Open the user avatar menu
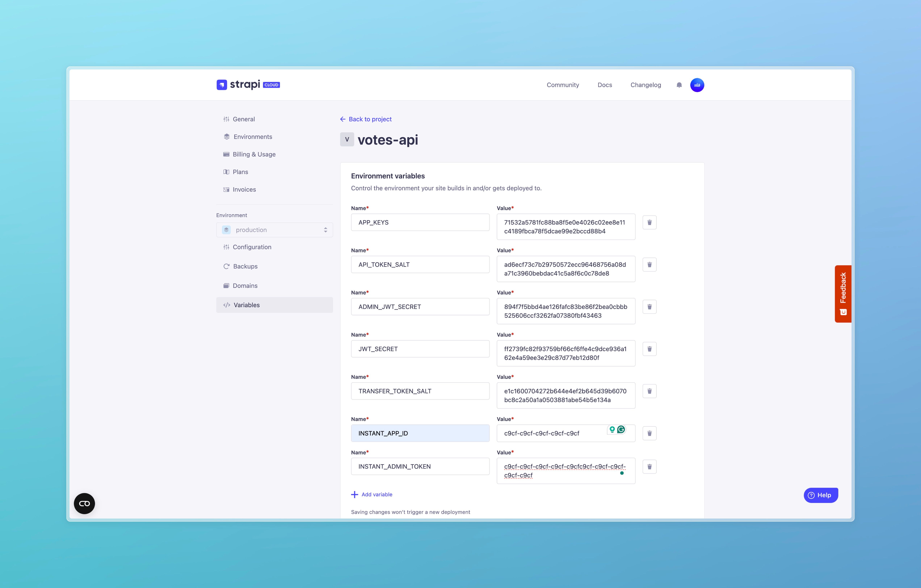The height and width of the screenshot is (588, 921). click(x=697, y=85)
